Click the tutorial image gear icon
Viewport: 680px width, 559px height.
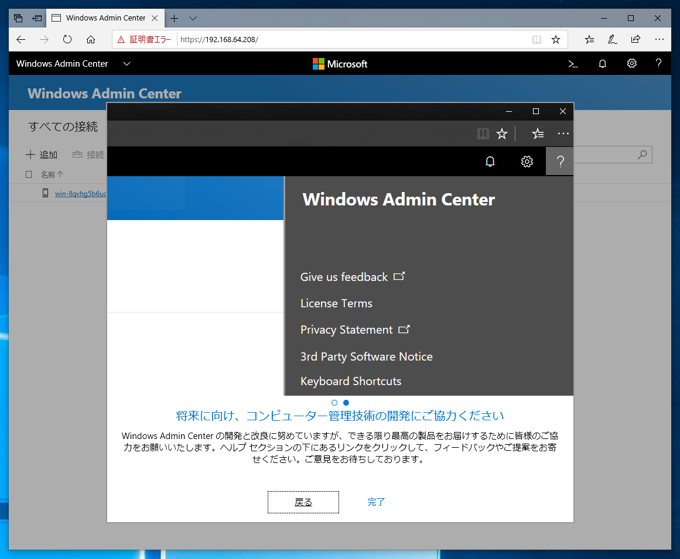point(526,162)
